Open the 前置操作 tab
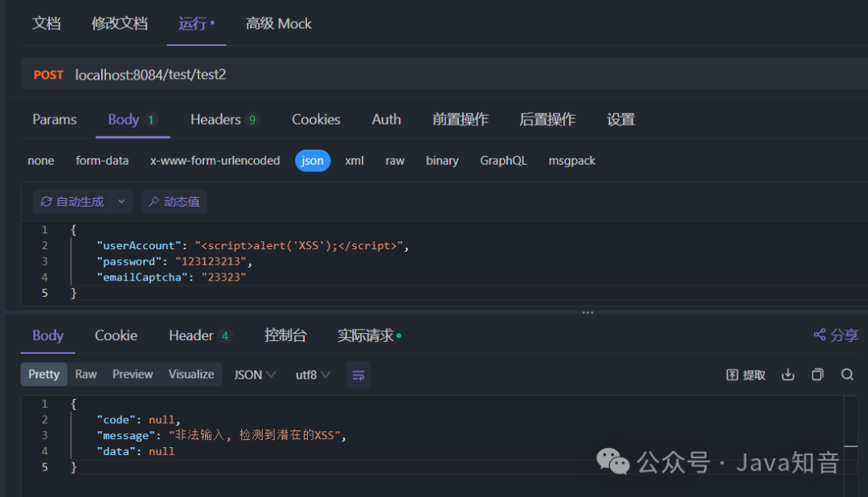 click(x=460, y=120)
